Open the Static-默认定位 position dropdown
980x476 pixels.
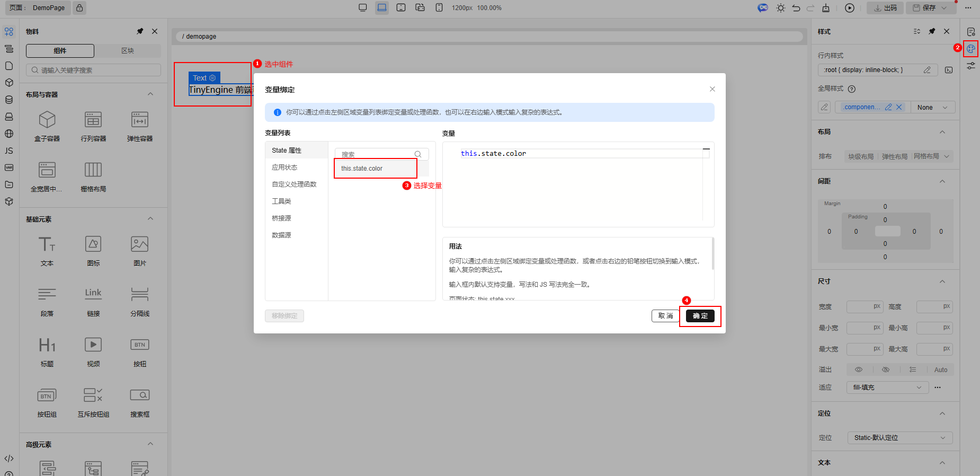(x=899, y=438)
